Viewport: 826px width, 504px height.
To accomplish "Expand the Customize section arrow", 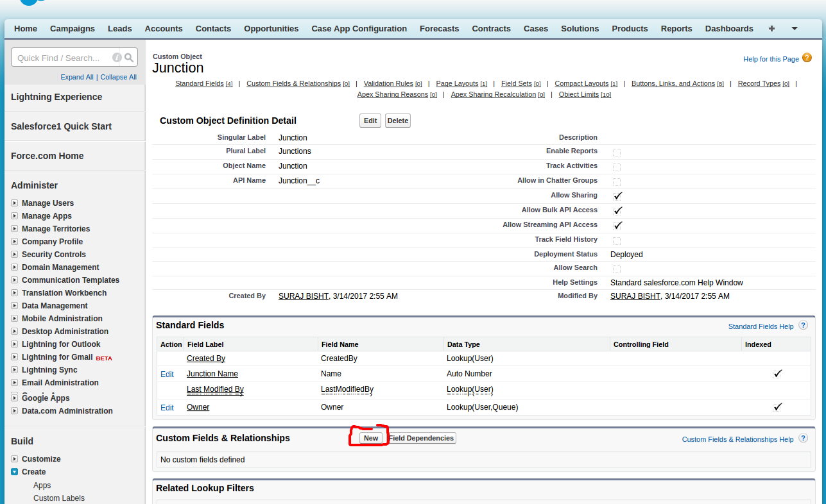I will 14,459.
